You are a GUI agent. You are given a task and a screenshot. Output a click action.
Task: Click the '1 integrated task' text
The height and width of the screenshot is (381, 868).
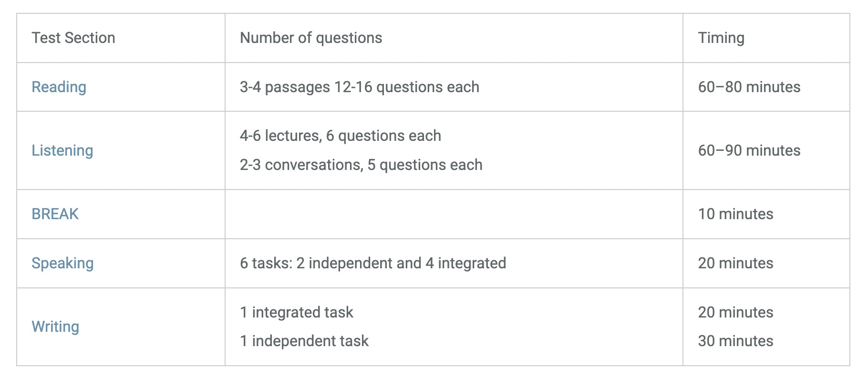[x=296, y=312]
